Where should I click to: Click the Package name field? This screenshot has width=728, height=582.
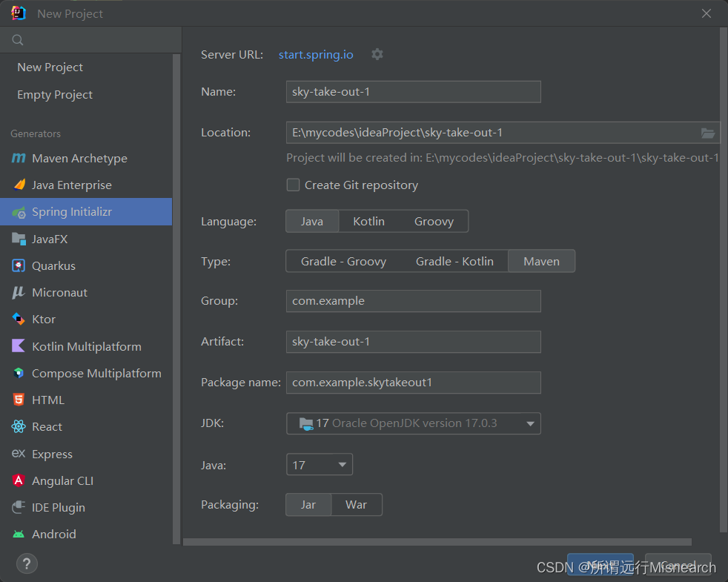coord(413,383)
